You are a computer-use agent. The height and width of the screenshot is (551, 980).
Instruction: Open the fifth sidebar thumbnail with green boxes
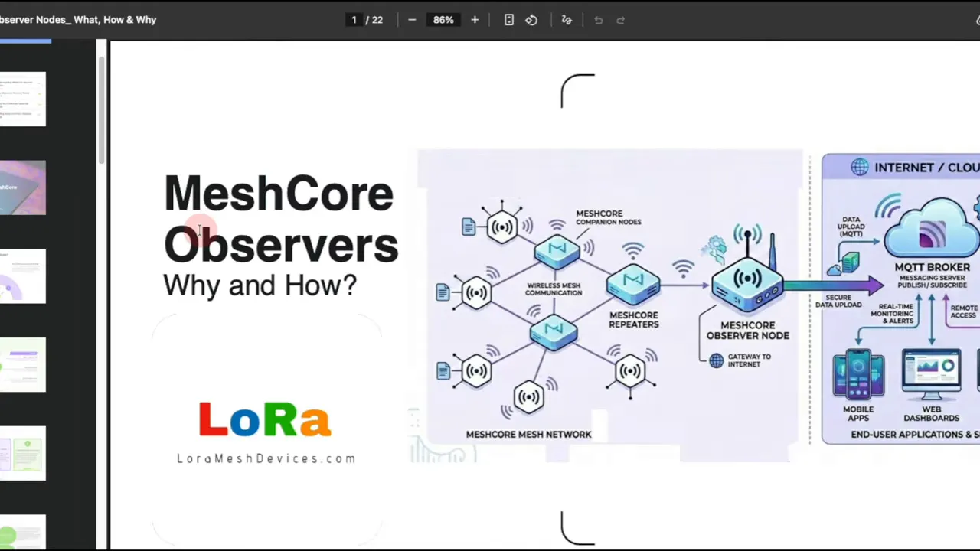23,453
